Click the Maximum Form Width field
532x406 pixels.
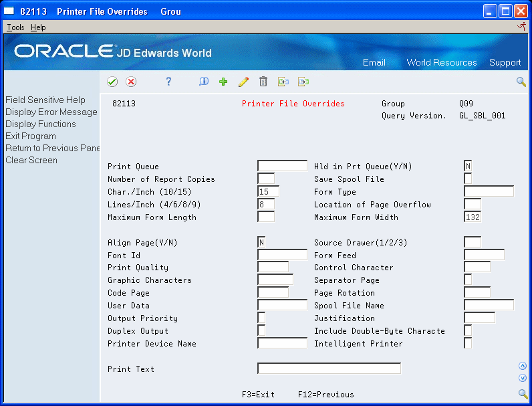473,217
